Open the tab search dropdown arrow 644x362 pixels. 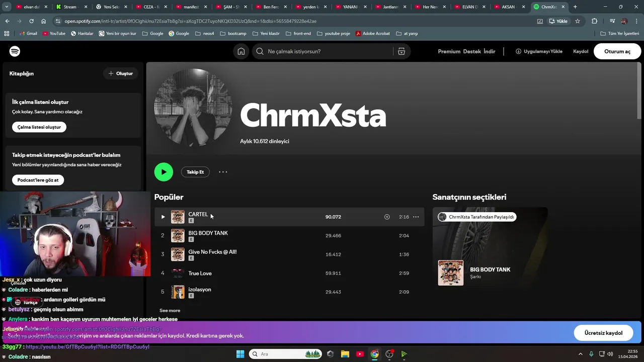coord(7,7)
